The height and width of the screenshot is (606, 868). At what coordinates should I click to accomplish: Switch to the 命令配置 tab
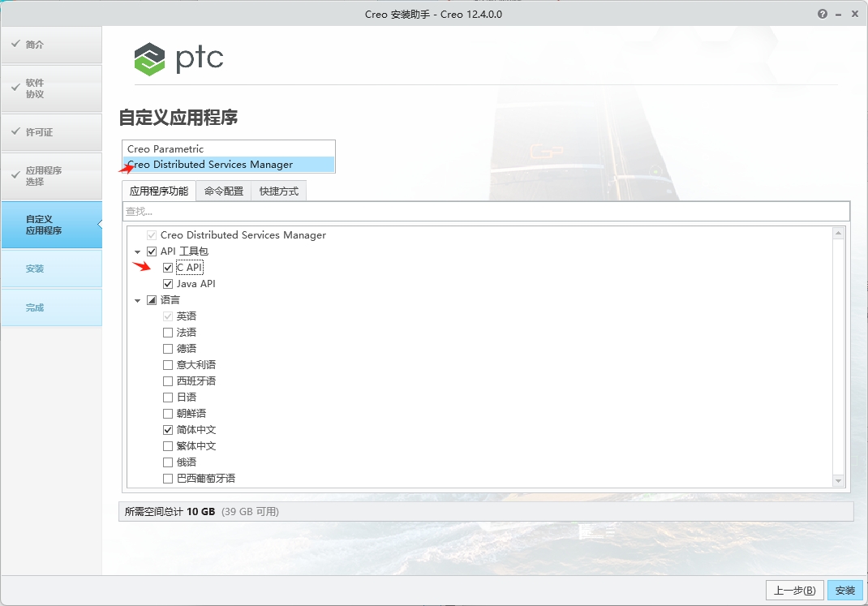click(x=223, y=191)
